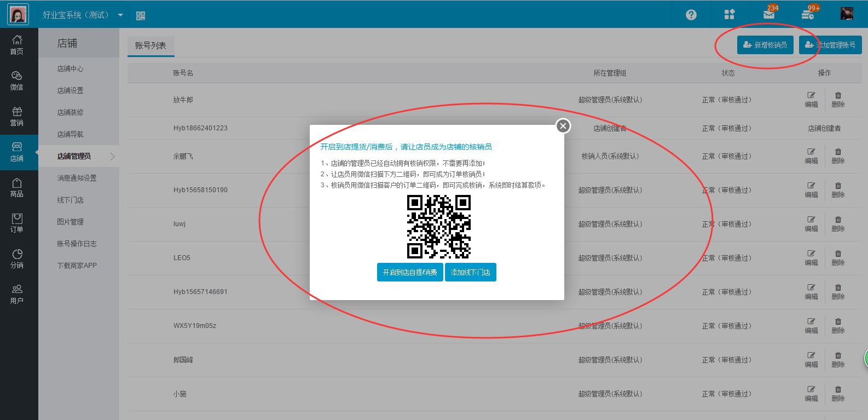Image resolution: width=868 pixels, height=420 pixels.
Task: Open the 微信 sidebar section
Action: (17, 80)
